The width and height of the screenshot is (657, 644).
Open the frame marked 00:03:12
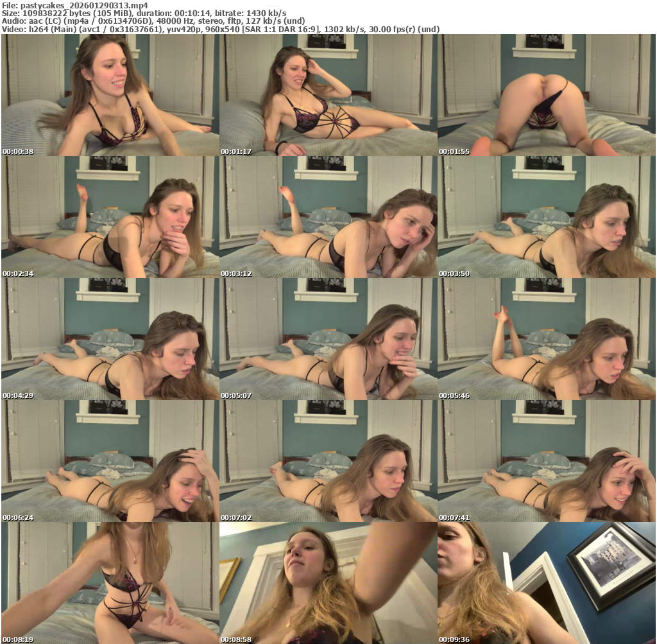coord(328,217)
